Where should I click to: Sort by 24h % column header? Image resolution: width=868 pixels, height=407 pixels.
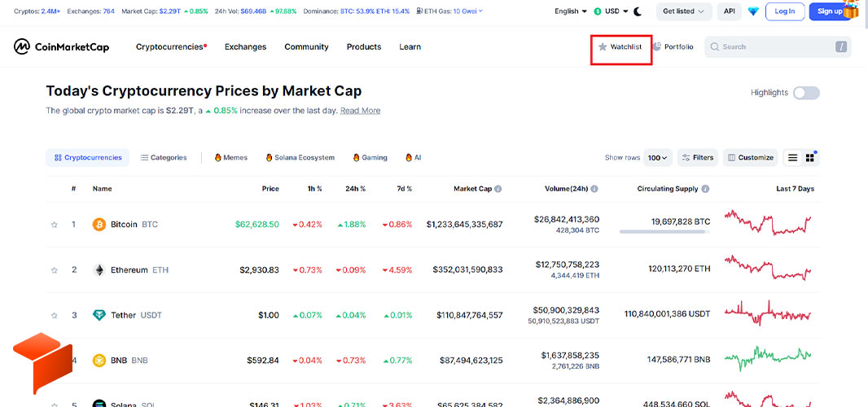(x=355, y=189)
